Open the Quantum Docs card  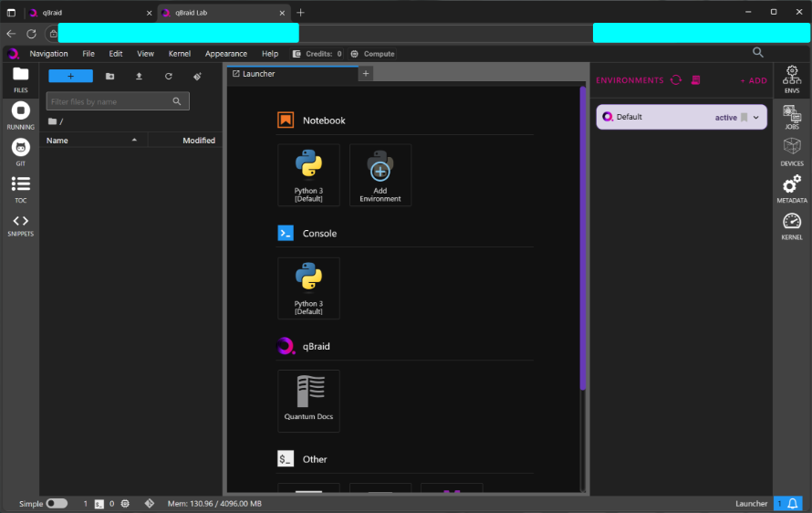pos(308,401)
